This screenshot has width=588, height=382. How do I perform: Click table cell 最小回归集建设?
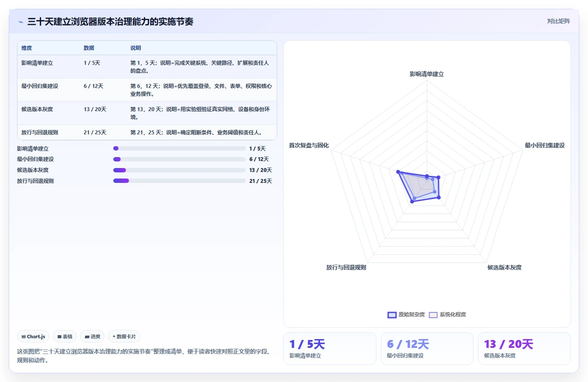[40, 86]
